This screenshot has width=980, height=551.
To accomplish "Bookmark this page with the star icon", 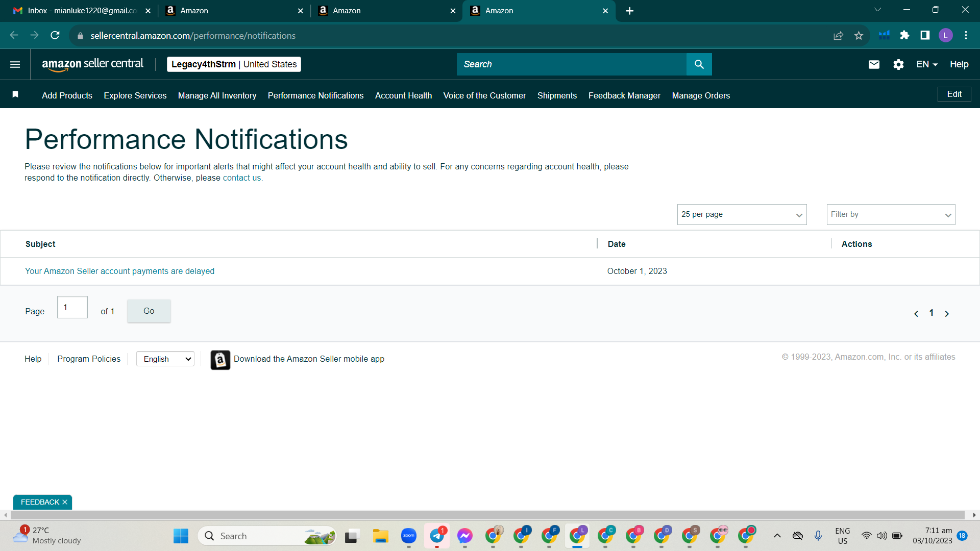I will tap(859, 35).
